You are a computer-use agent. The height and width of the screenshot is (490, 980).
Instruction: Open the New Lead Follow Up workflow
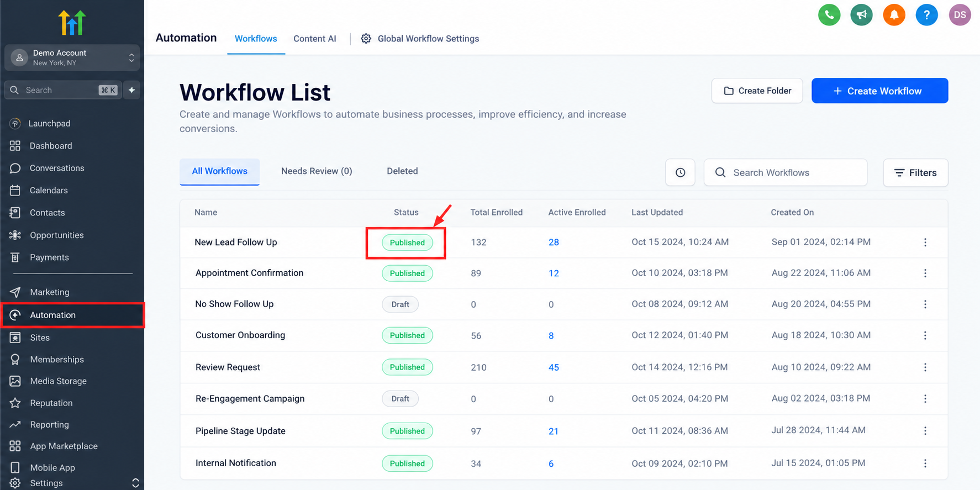(x=236, y=243)
